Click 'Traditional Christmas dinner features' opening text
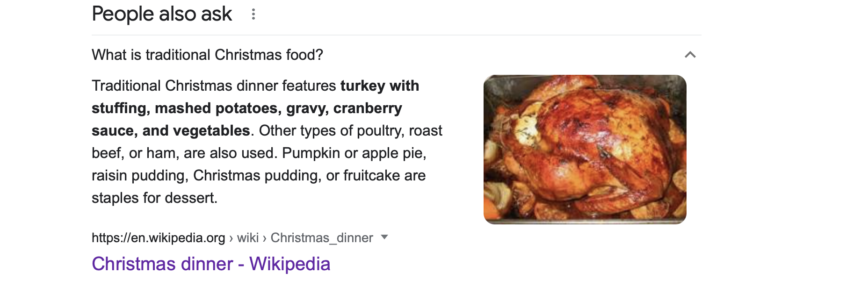Viewport: 868px width, 302px height. (x=214, y=86)
